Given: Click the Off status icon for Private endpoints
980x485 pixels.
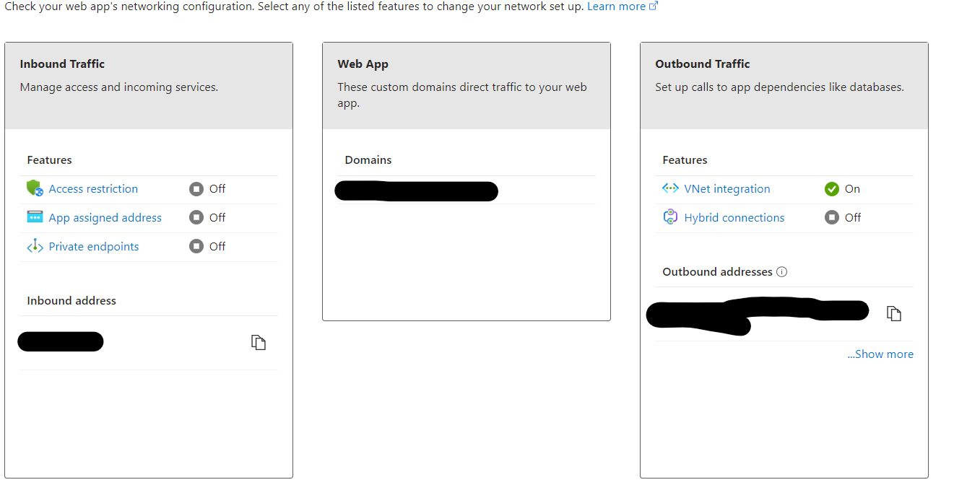Looking at the screenshot, I should coord(196,247).
